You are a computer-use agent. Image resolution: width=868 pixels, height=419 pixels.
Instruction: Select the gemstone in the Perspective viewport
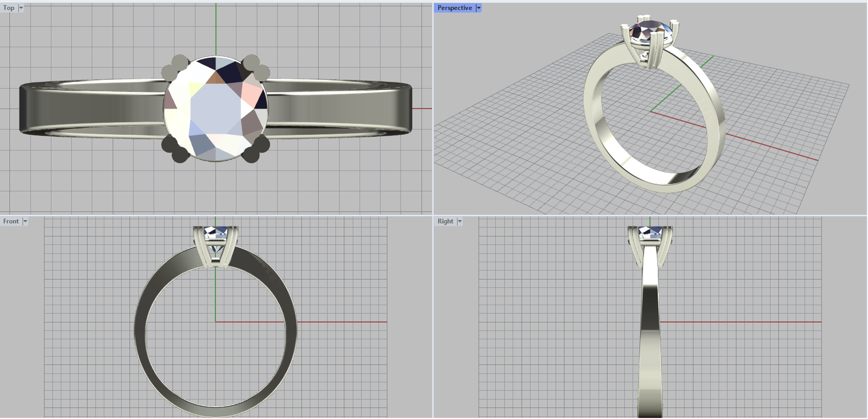coord(650,31)
